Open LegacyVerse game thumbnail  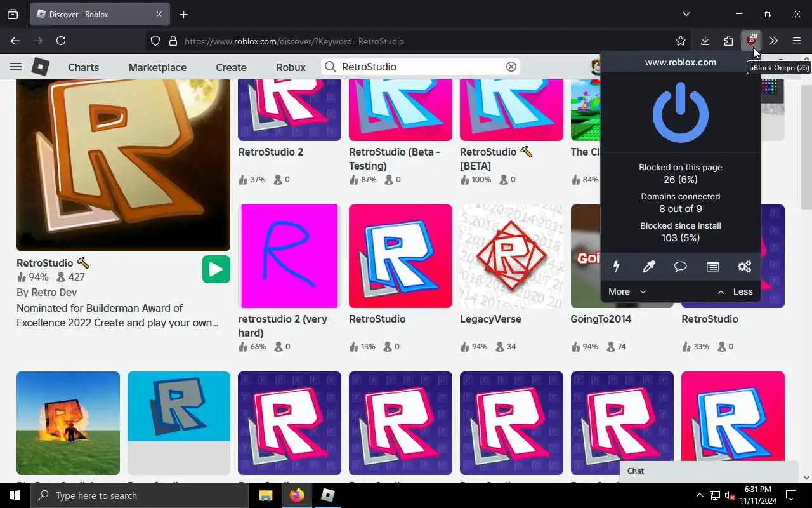click(x=511, y=256)
